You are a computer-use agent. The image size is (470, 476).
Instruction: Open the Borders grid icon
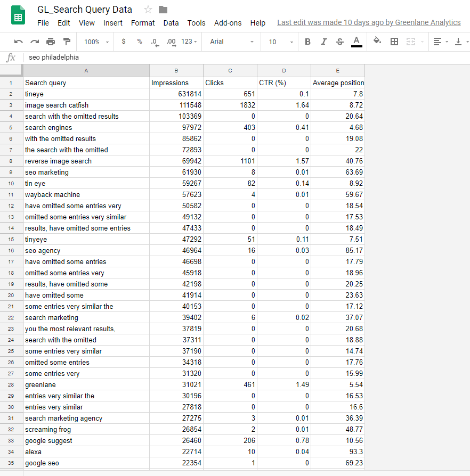394,42
